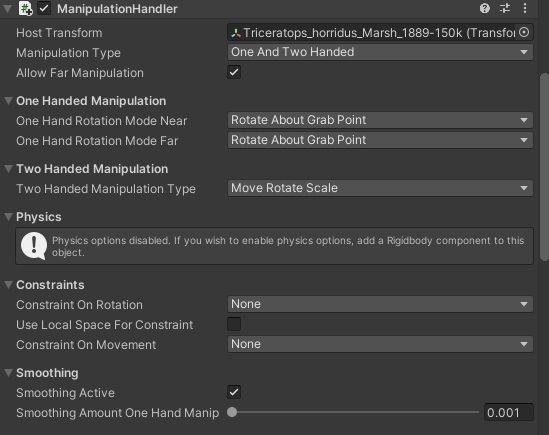Collapse the Physics section
The image size is (549, 435).
coord(8,217)
